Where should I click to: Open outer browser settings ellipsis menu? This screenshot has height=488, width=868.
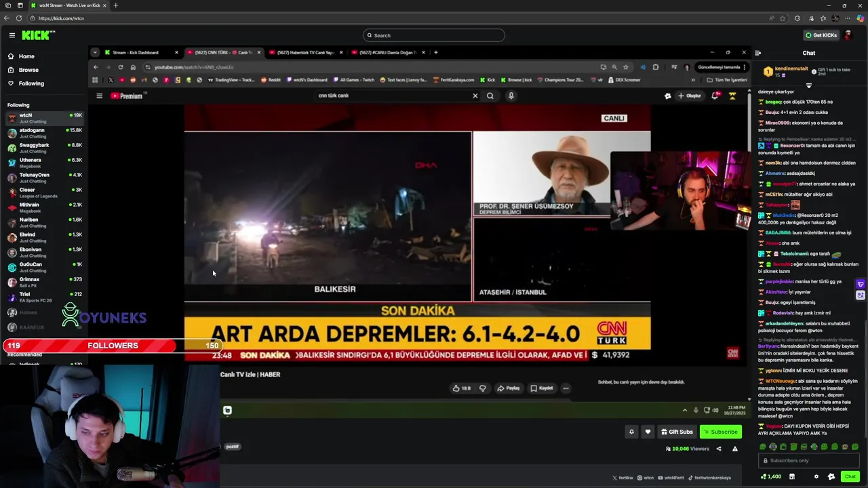847,18
